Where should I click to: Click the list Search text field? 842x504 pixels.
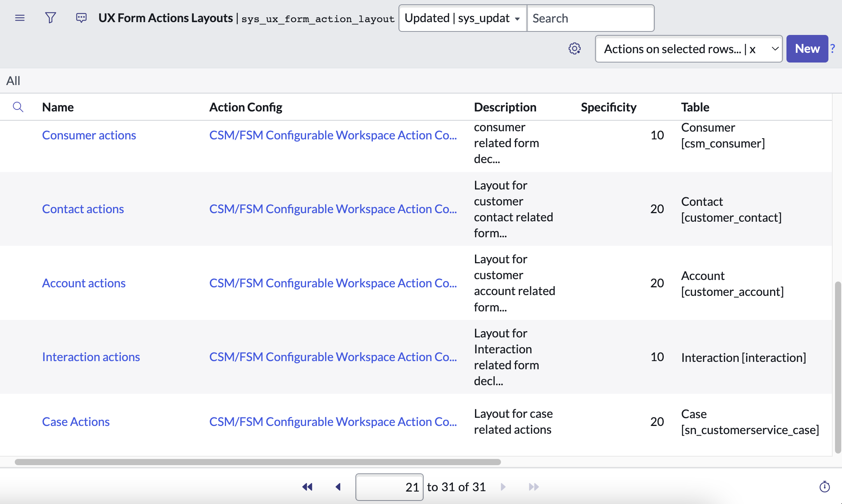point(590,18)
